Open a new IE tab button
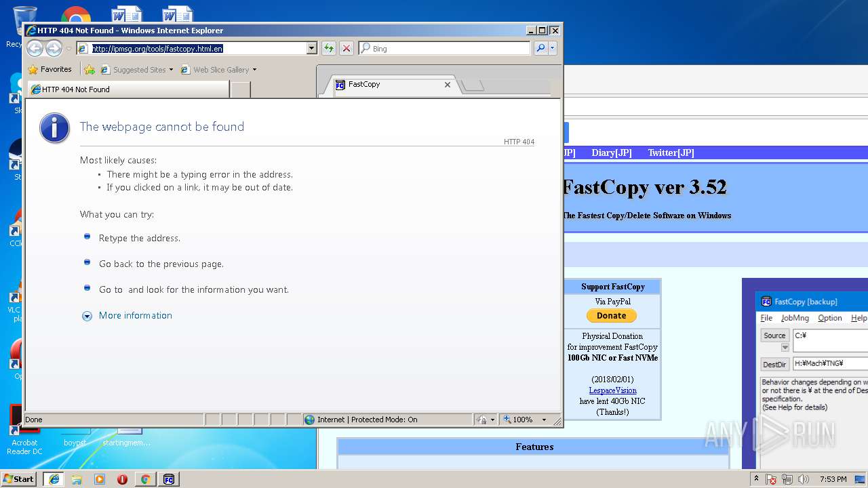Screen dimensions: 868x488 pyautogui.click(x=240, y=89)
